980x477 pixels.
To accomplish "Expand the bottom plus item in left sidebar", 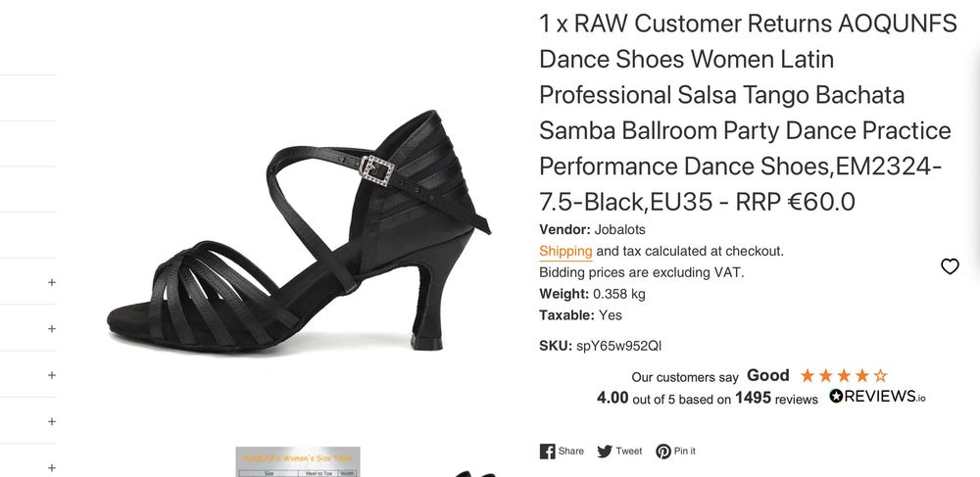I will [x=52, y=467].
